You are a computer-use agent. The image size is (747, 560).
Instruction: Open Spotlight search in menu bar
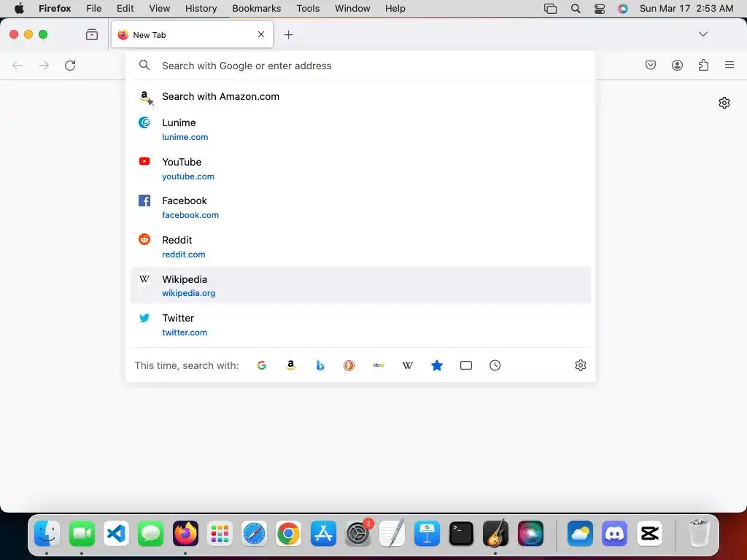[576, 9]
